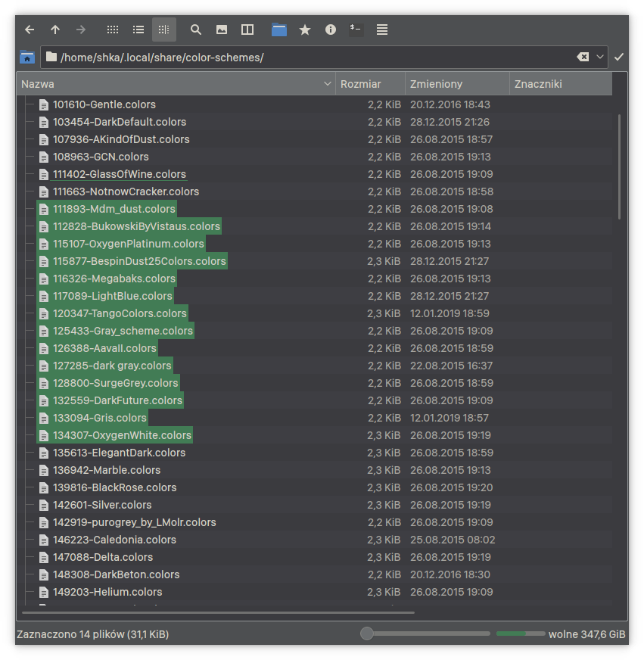Switch to compact list view

(138, 30)
